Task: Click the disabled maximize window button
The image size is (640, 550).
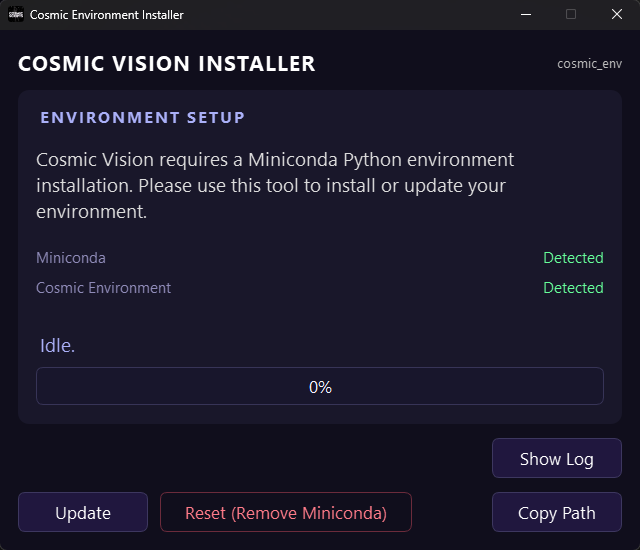Action: [x=571, y=15]
